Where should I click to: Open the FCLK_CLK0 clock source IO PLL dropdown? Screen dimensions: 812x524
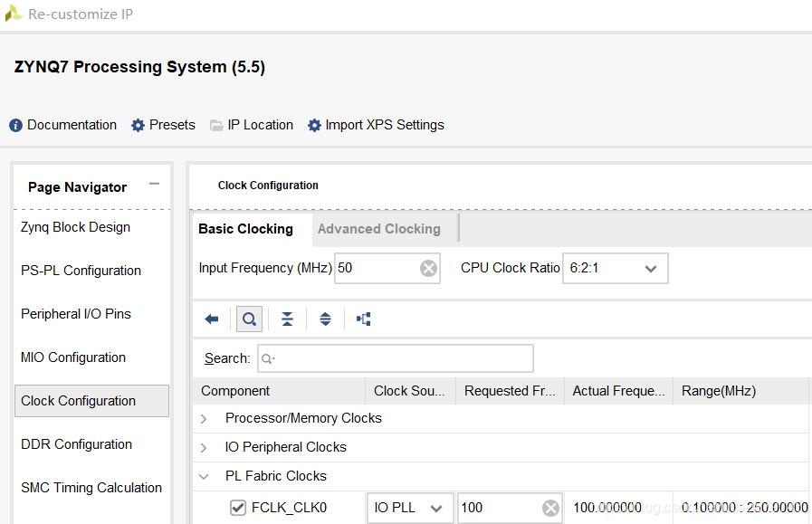coord(411,508)
